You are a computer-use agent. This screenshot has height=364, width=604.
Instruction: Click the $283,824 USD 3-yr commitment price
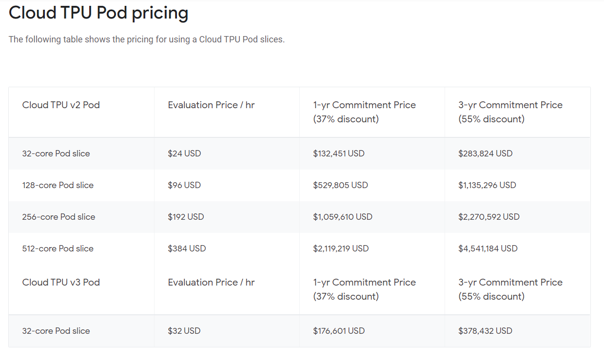pos(485,153)
